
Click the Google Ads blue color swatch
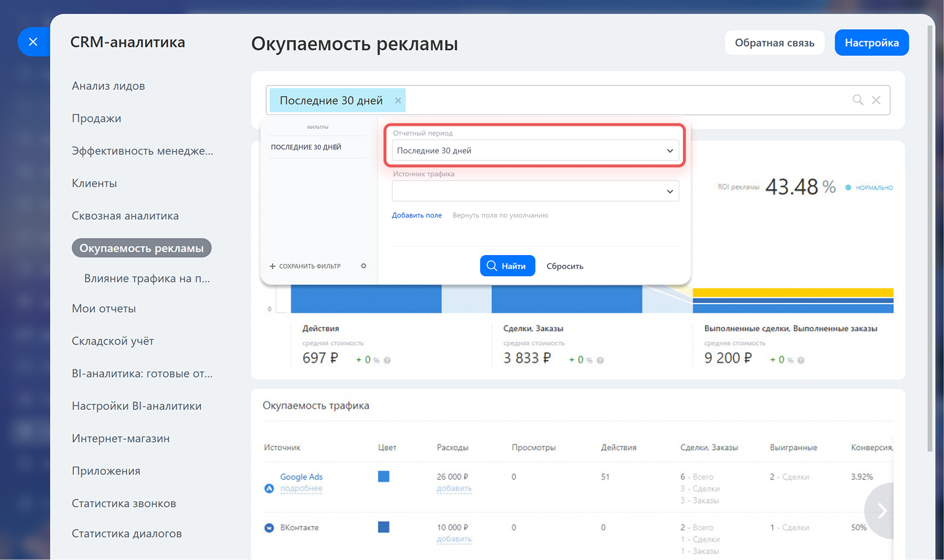pos(383,476)
